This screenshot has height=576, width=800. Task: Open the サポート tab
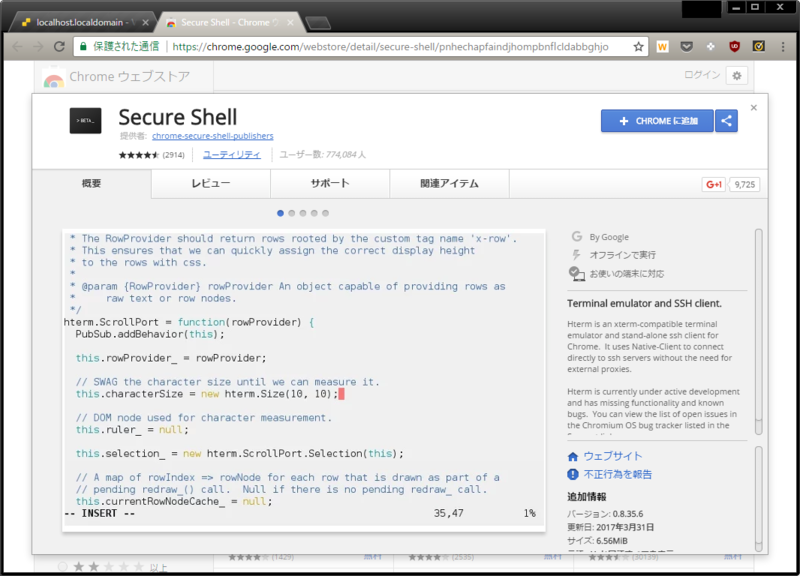coord(330,184)
